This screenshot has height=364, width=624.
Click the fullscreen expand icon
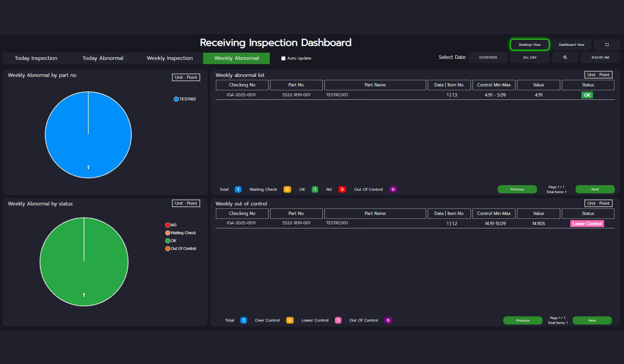point(607,45)
